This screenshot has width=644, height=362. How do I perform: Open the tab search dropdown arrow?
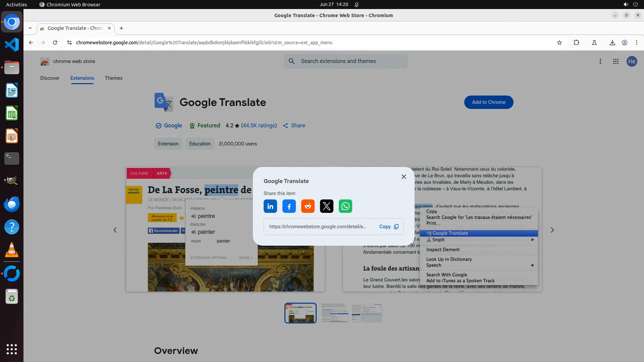pos(30,28)
